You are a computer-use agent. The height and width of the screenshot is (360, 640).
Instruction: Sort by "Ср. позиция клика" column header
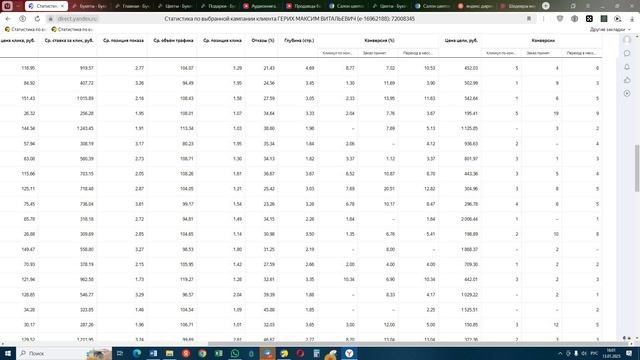click(222, 40)
